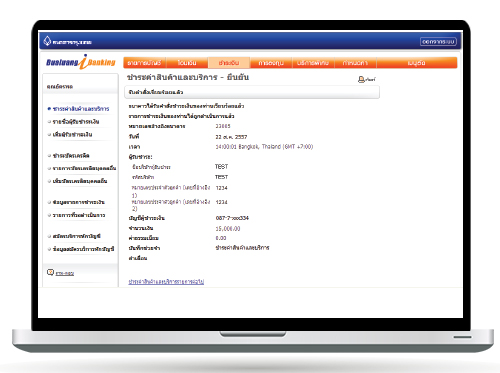Click รายการที่รอดำเนินการ pending items link
The height and width of the screenshot is (373, 500).
pyautogui.click(x=79, y=215)
